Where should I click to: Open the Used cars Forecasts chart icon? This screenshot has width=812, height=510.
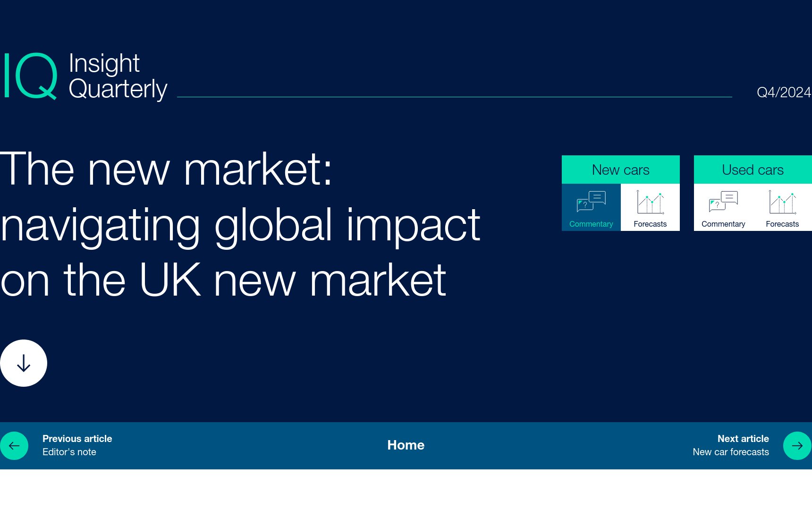pos(782,202)
